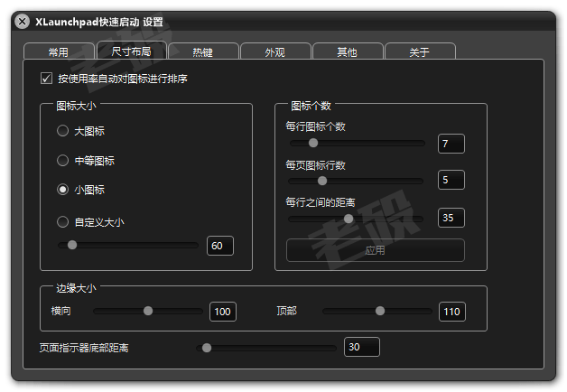Click the page indicator distance field showing 30
This screenshot has width=567, height=392.
362,347
